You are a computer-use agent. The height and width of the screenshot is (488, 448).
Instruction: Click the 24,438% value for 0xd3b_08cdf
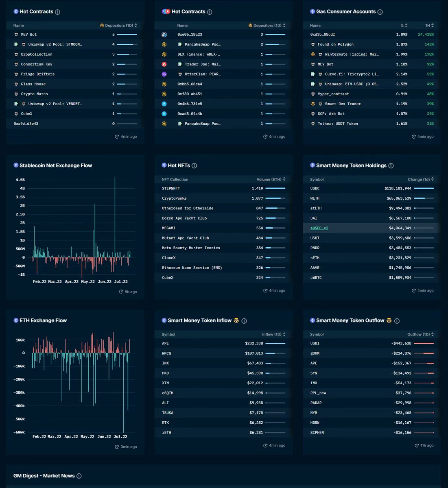click(426, 35)
